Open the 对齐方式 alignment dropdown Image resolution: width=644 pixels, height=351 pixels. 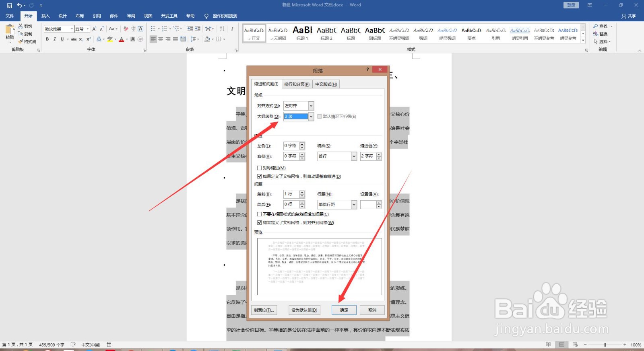tap(311, 106)
